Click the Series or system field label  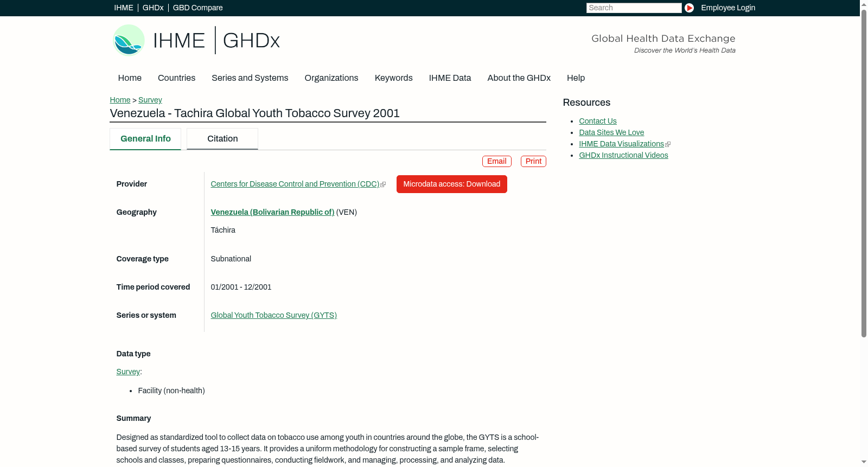click(x=146, y=316)
